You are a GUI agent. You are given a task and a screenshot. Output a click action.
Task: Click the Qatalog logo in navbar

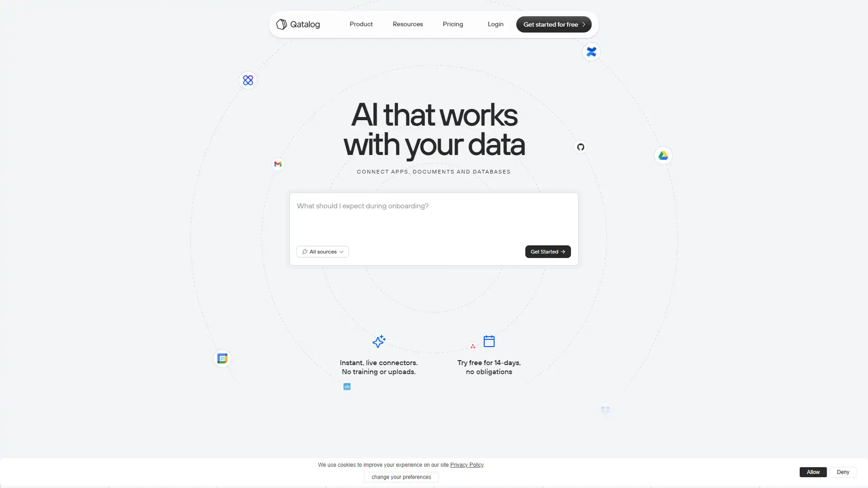point(298,24)
